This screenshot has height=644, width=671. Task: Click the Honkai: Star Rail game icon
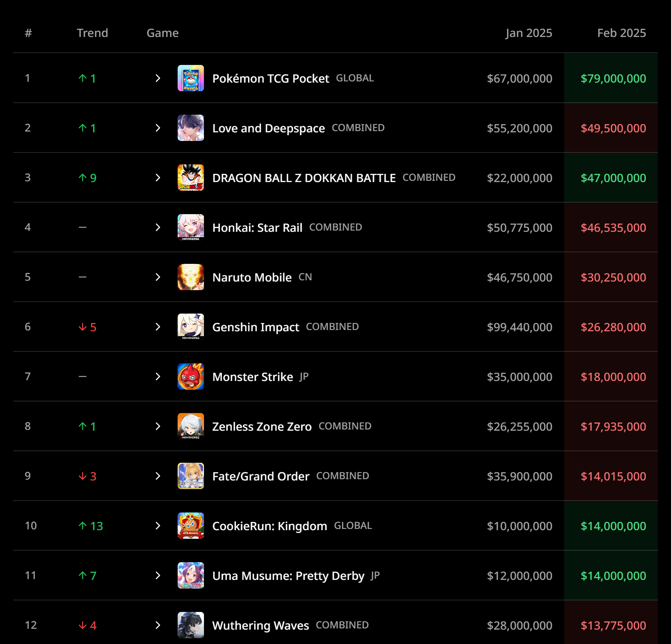[x=191, y=227]
